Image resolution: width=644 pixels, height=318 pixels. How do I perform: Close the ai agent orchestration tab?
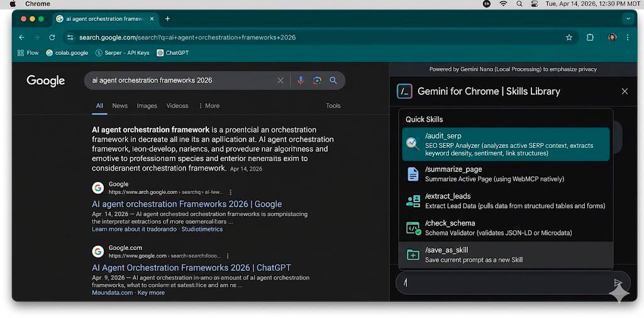(152, 19)
